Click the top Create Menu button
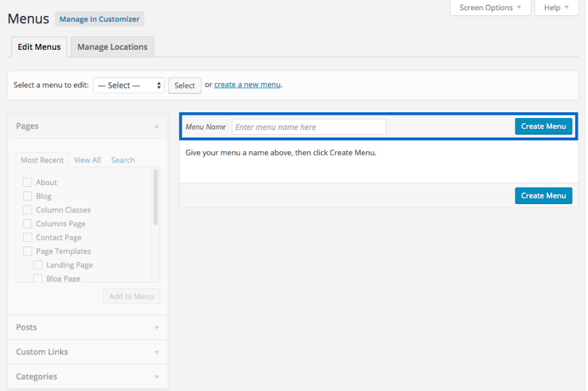 click(x=543, y=126)
